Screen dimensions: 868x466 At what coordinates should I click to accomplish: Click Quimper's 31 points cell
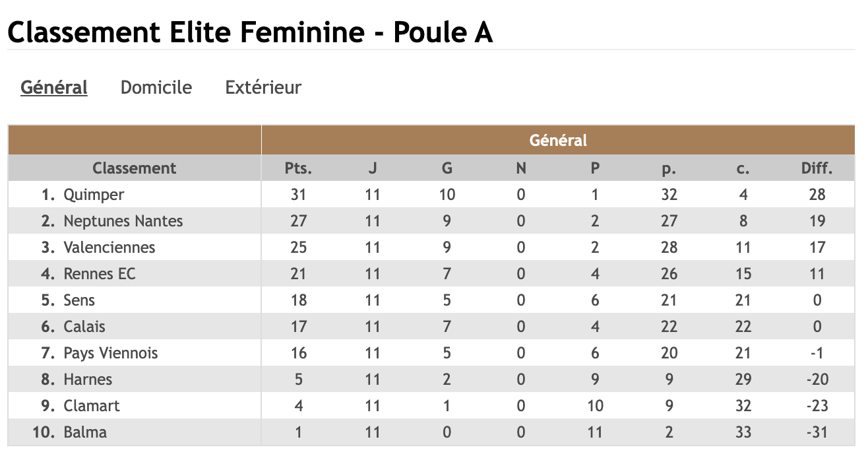point(298,195)
